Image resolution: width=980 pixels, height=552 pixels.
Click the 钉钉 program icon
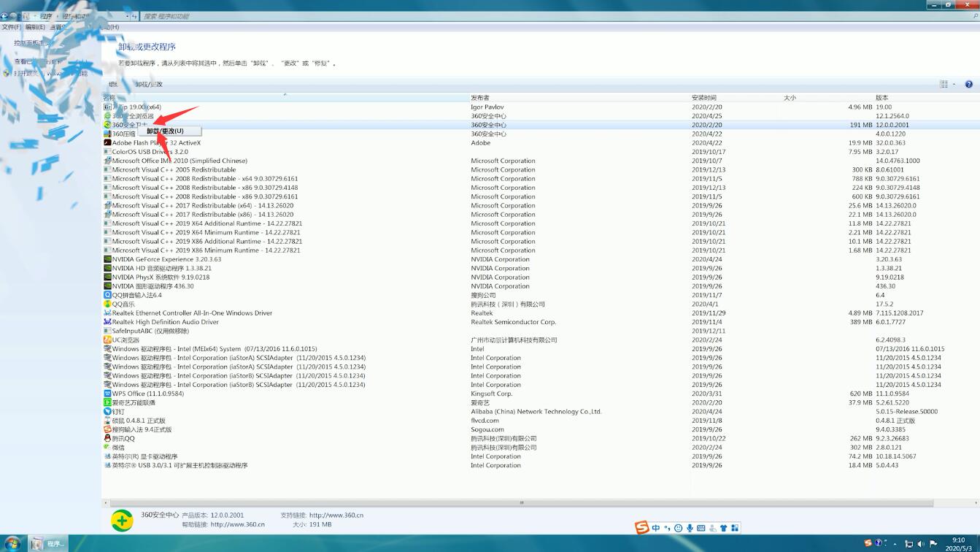point(107,411)
